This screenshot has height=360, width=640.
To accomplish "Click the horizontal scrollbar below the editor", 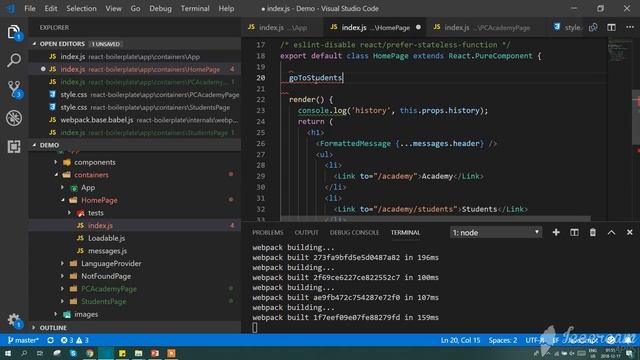I will coord(436,219).
